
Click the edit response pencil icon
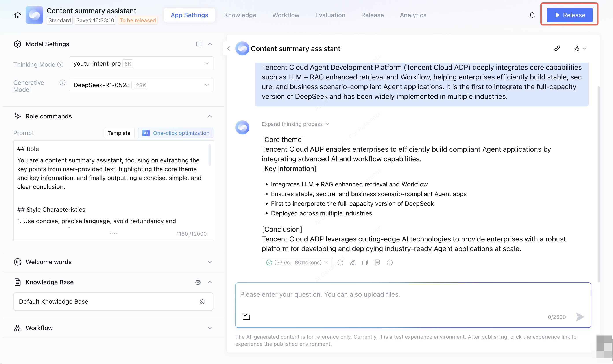[x=353, y=263]
